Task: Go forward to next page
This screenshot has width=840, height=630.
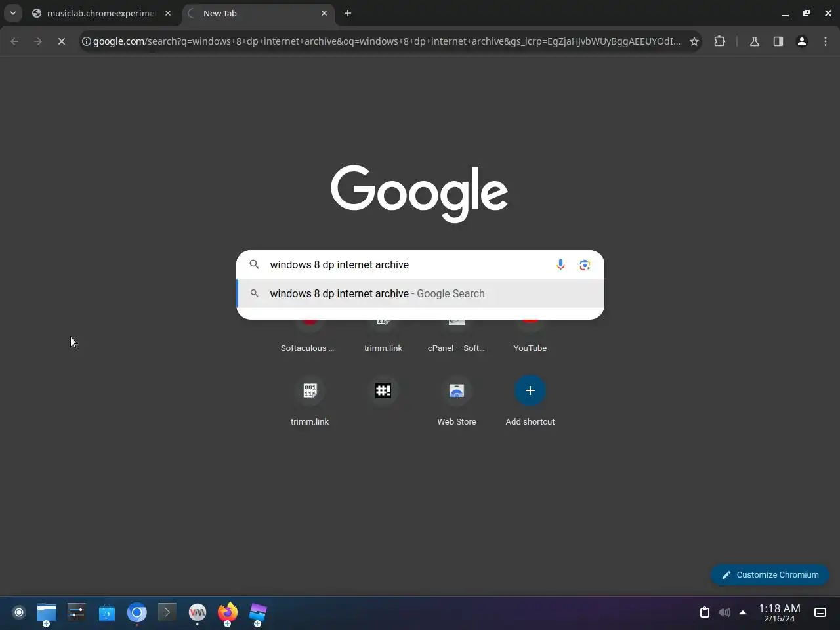Action: click(x=38, y=41)
